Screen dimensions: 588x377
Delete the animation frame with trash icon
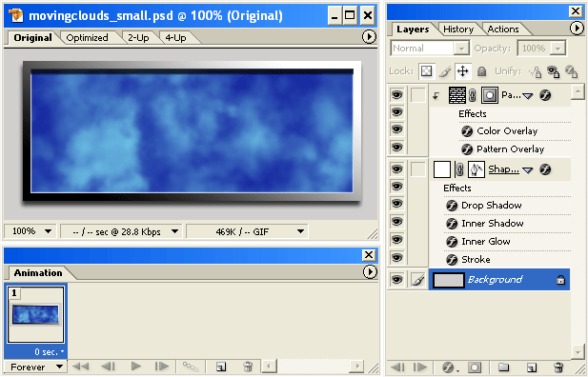click(248, 367)
